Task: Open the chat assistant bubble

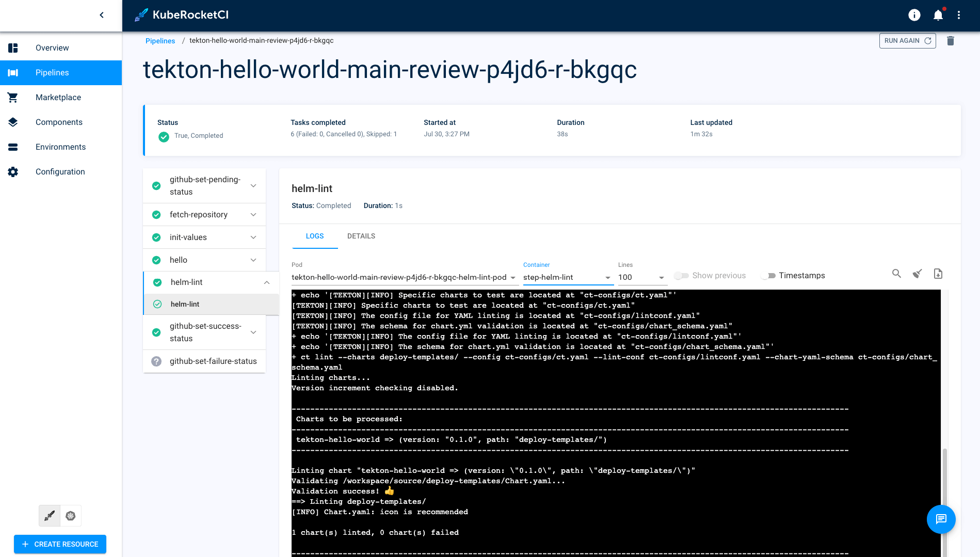Action: pos(941,519)
